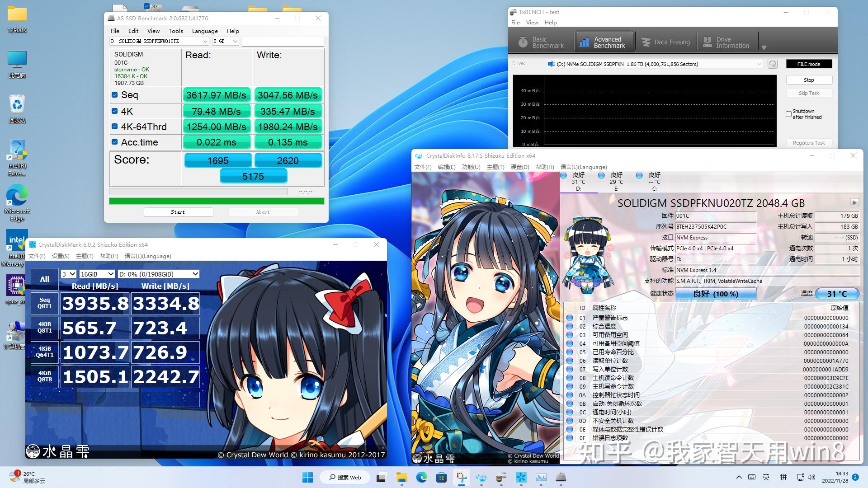Click the next-drive arrow in CrystalDiskInfo
This screenshot has width=868, height=488.
pos(854,203)
